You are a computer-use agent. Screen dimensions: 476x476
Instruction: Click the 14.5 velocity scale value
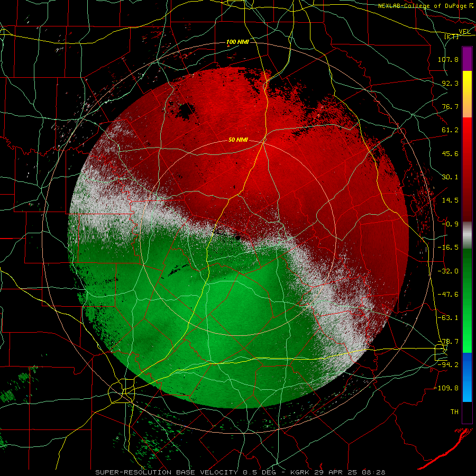coord(450,200)
